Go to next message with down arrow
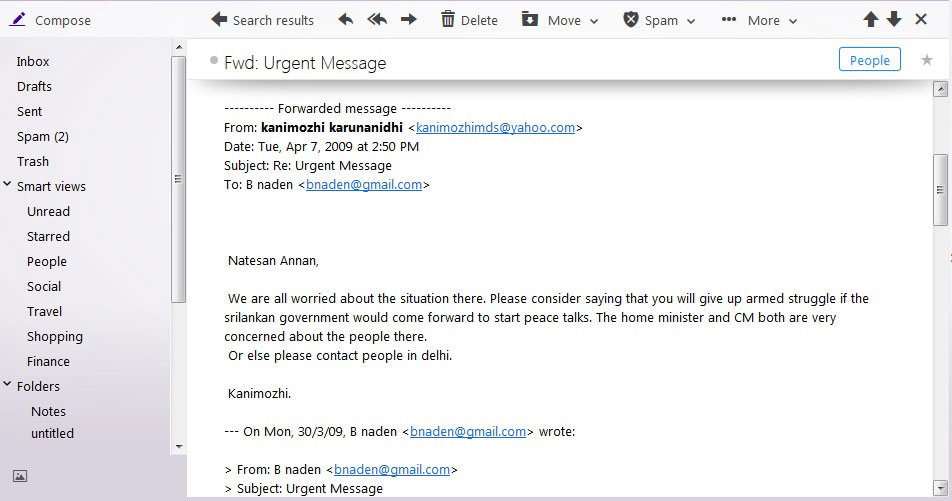 coord(894,19)
